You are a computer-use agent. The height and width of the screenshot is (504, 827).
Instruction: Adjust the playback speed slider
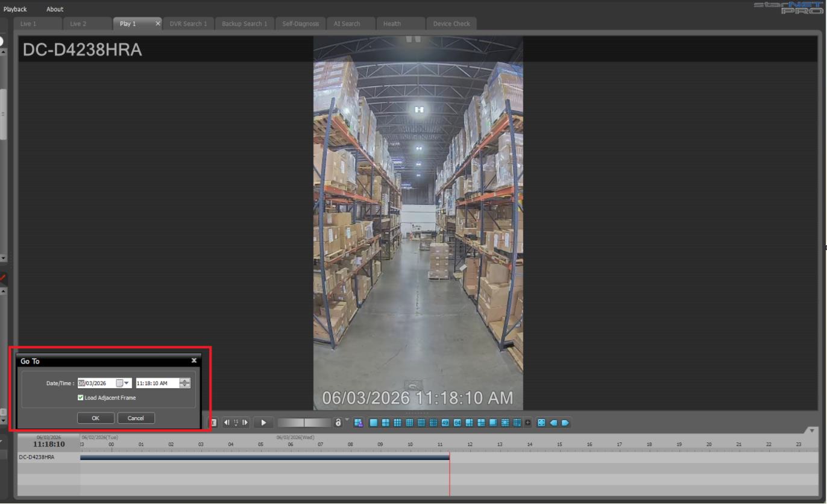click(304, 423)
